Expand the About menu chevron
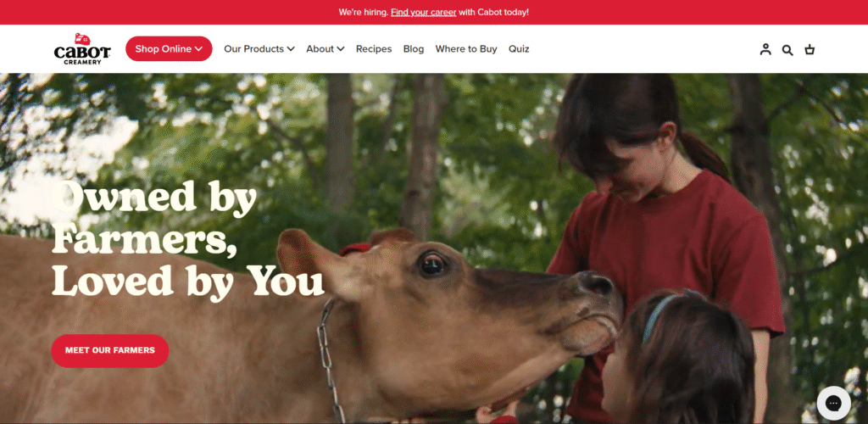Image resolution: width=868 pixels, height=424 pixels. [341, 48]
